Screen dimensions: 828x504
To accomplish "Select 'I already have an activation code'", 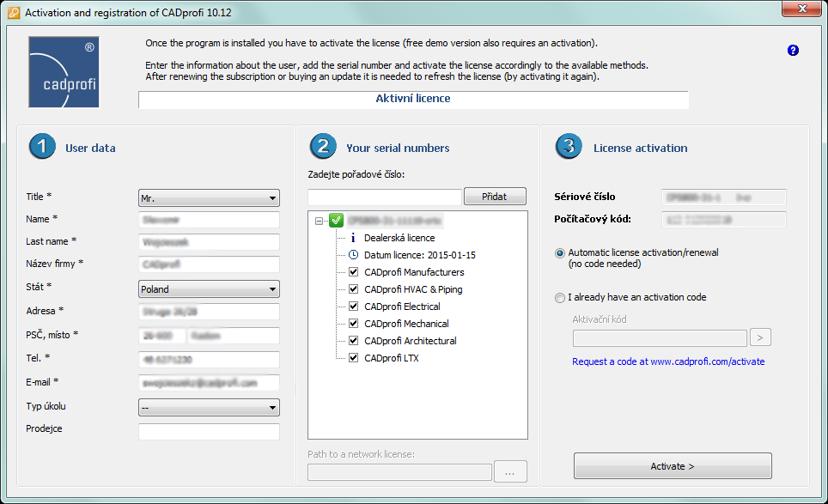I will [560, 298].
